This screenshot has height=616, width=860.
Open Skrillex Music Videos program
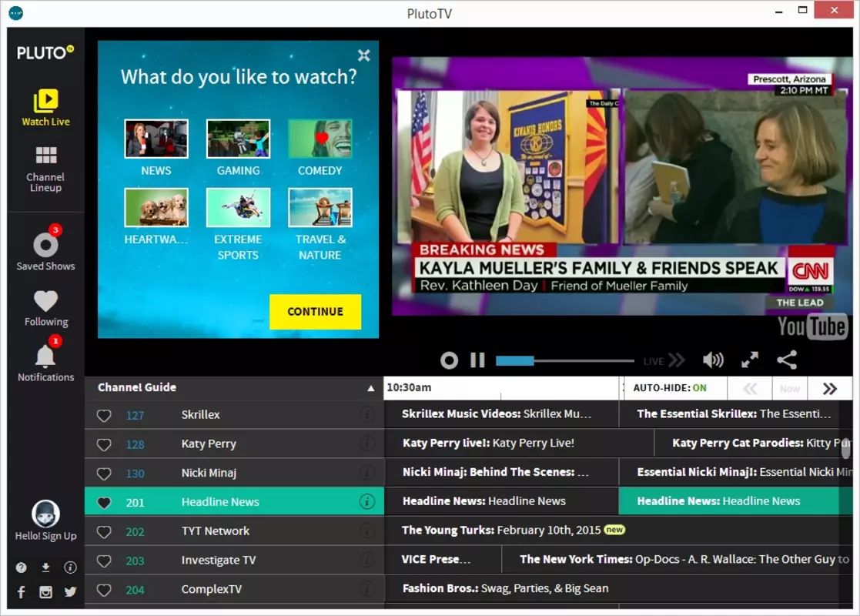coord(501,414)
